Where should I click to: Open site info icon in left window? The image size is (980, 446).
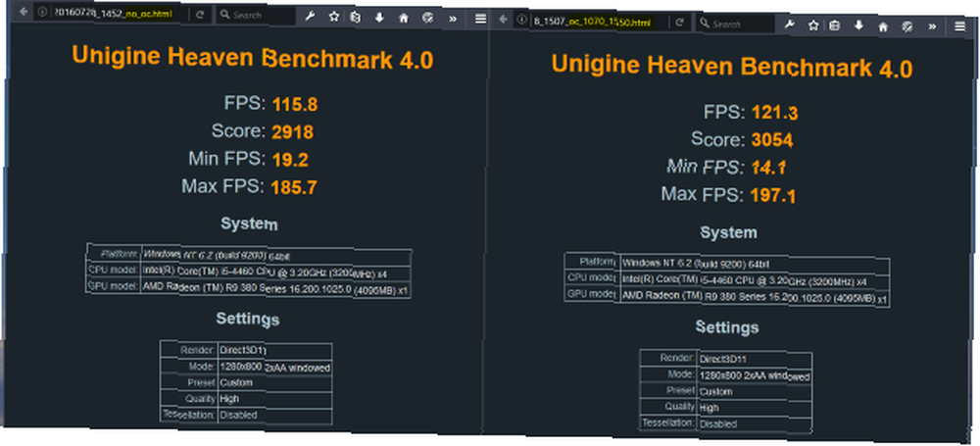coord(42,13)
